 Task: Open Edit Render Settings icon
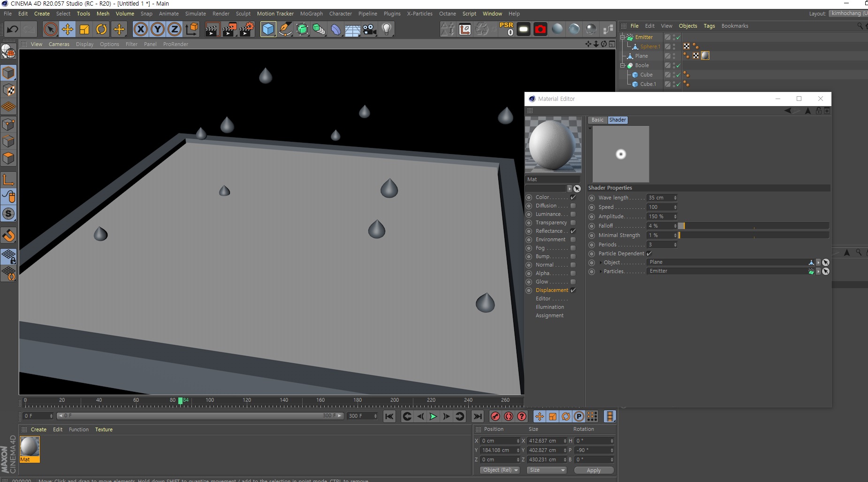[247, 30]
